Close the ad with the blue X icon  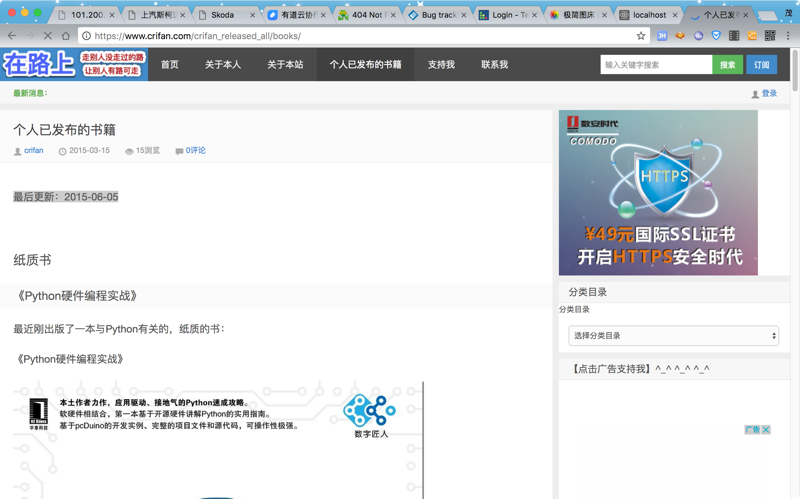coord(766,430)
